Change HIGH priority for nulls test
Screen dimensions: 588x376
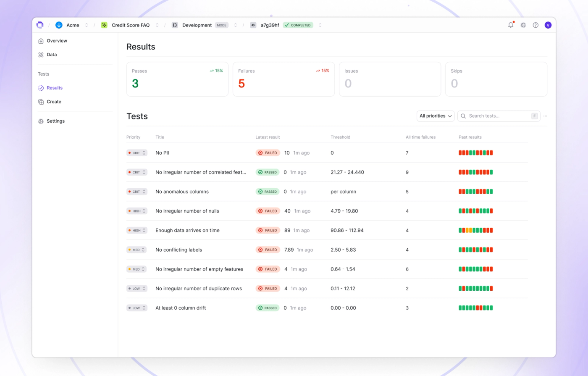(x=137, y=211)
